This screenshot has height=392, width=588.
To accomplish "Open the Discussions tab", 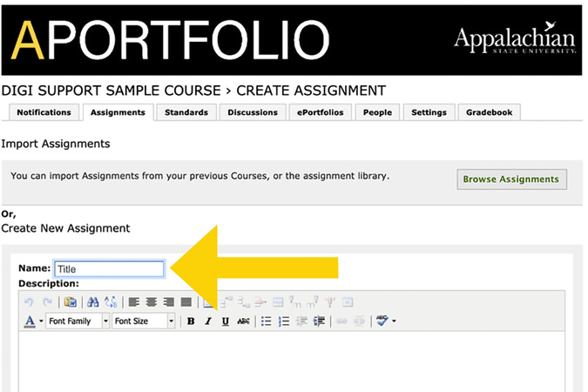I will tap(253, 112).
